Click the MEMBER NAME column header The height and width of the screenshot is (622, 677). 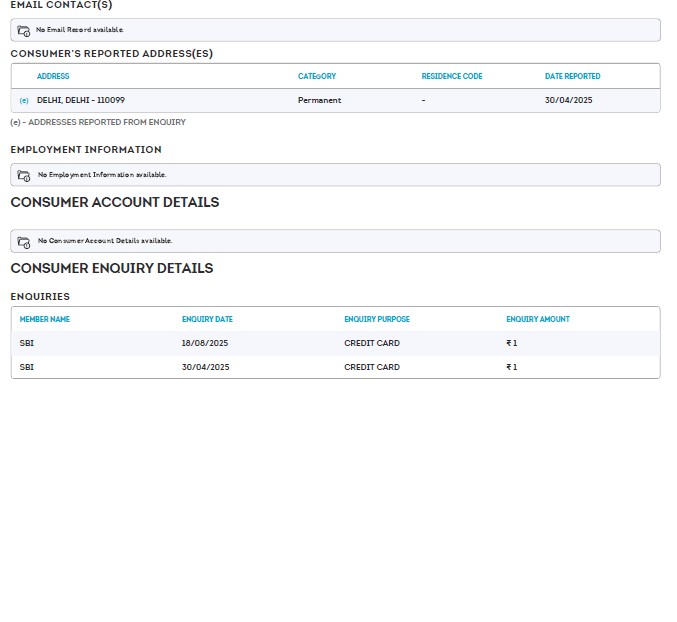[x=45, y=319]
